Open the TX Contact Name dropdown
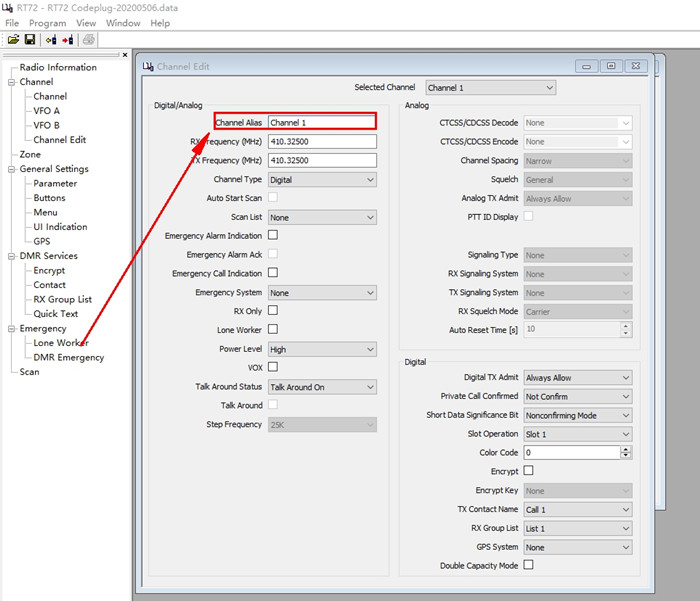This screenshot has width=700, height=601. click(x=578, y=509)
